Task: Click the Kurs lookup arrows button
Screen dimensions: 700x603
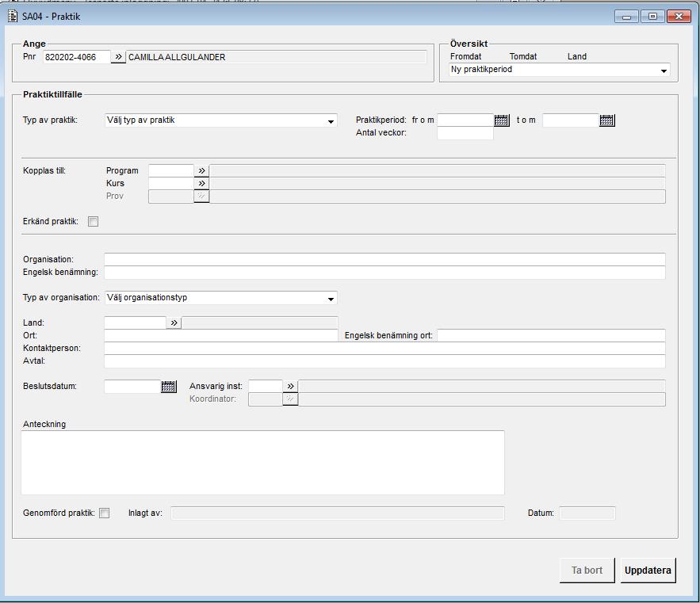Action: 202,184
